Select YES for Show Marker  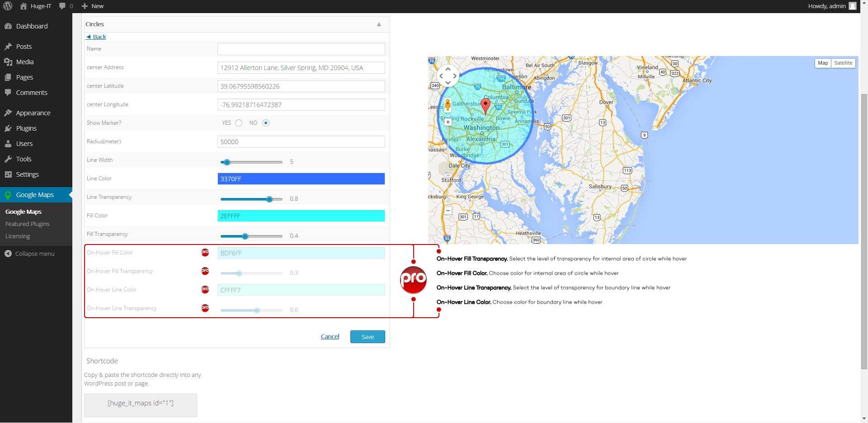[x=239, y=123]
